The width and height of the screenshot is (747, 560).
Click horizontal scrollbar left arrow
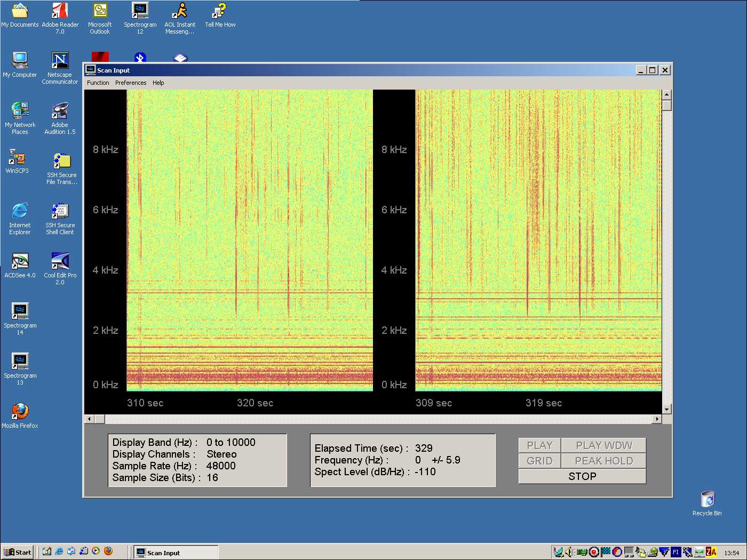(x=89, y=419)
